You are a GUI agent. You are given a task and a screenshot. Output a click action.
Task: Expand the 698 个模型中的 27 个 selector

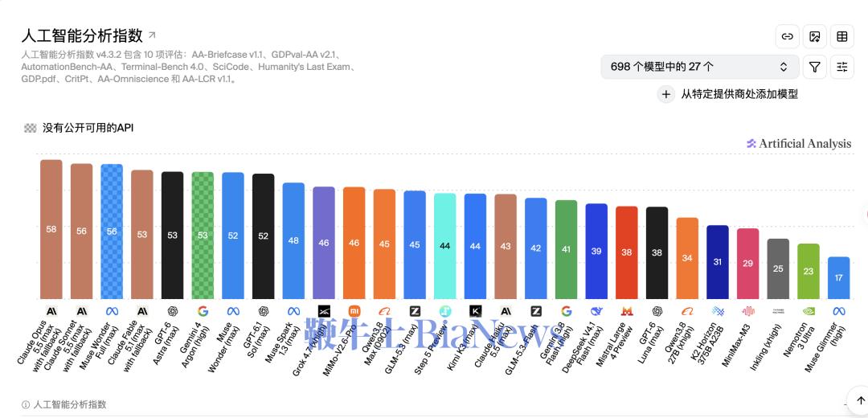[x=700, y=67]
